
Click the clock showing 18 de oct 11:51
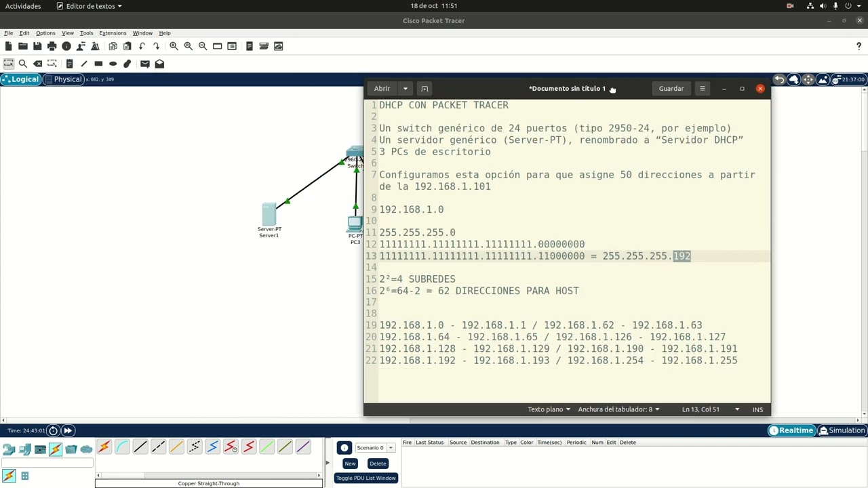click(x=434, y=6)
